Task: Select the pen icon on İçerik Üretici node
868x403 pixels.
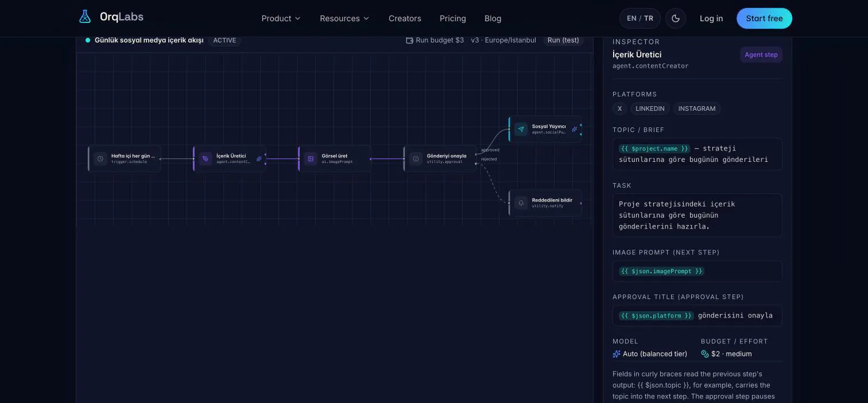Action: coord(206,158)
